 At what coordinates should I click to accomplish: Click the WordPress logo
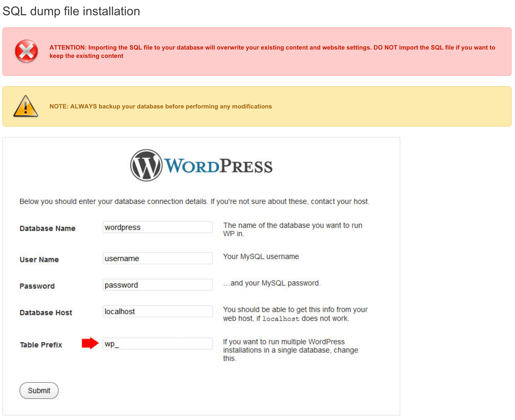tap(201, 165)
